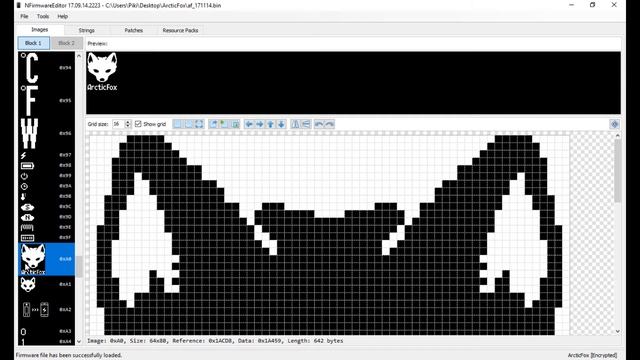Viewport: 640px width, 360px height.
Task: Redo the last edit
Action: point(329,124)
